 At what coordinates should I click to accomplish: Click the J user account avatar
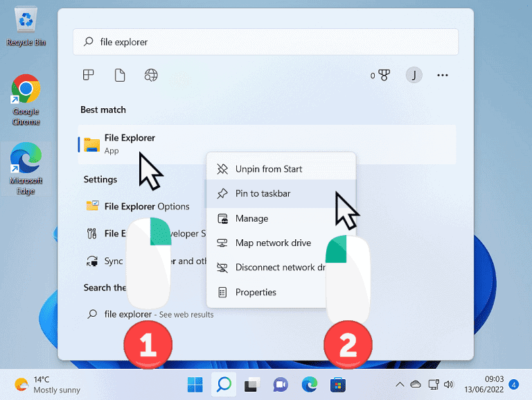(414, 75)
